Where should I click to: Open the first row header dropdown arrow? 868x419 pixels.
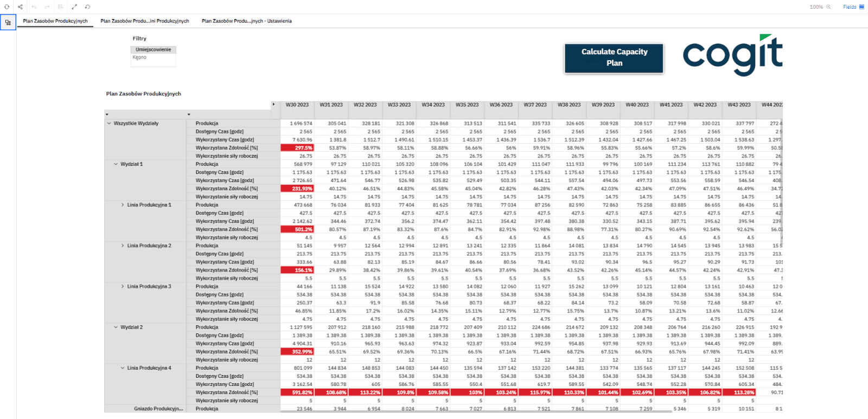point(107,114)
